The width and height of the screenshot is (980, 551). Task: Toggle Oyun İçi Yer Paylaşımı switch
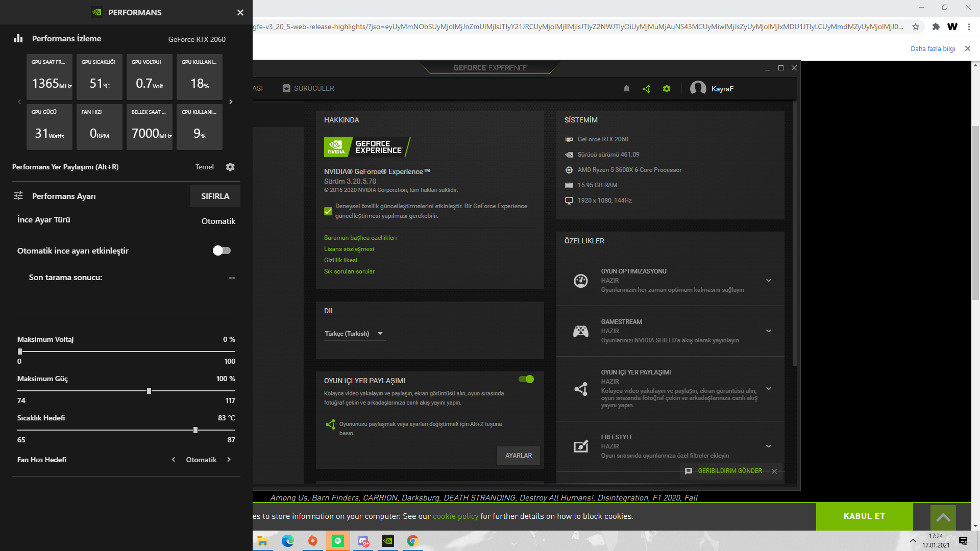[x=526, y=379]
